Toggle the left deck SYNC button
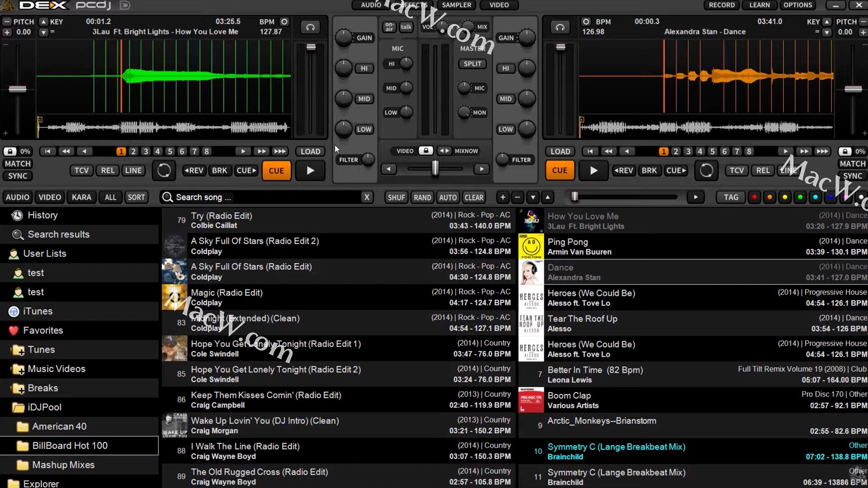The width and height of the screenshot is (868, 488). pyautogui.click(x=18, y=176)
